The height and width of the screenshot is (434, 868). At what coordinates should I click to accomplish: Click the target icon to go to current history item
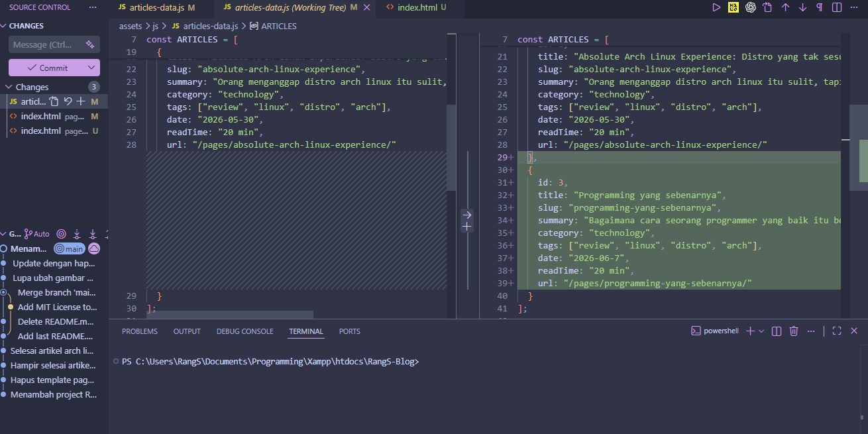click(x=62, y=234)
